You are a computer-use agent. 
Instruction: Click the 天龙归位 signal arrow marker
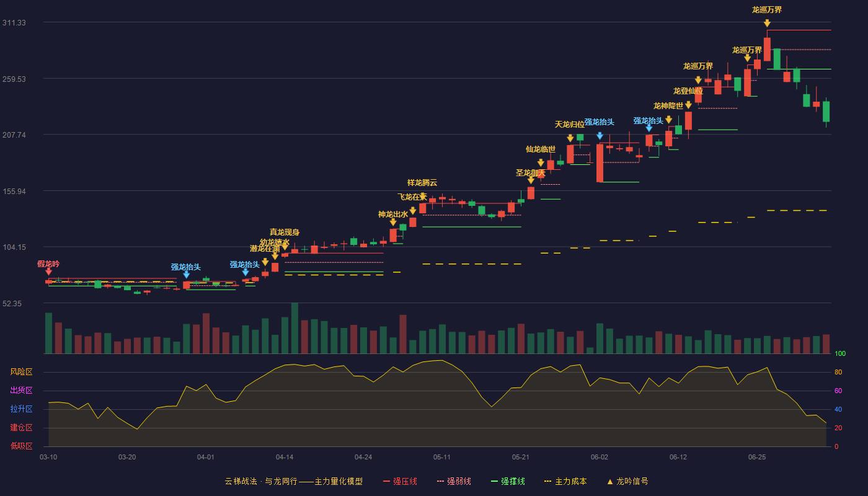coord(570,138)
